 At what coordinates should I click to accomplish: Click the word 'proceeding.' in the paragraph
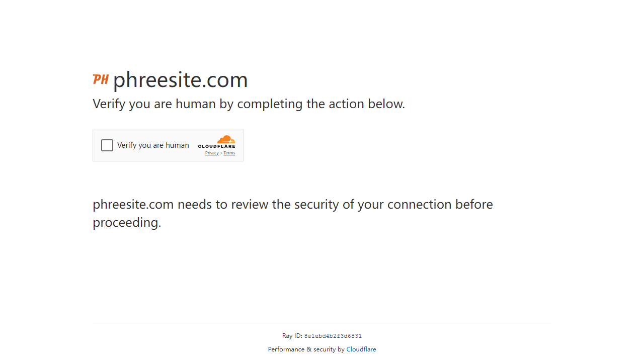[127, 222]
